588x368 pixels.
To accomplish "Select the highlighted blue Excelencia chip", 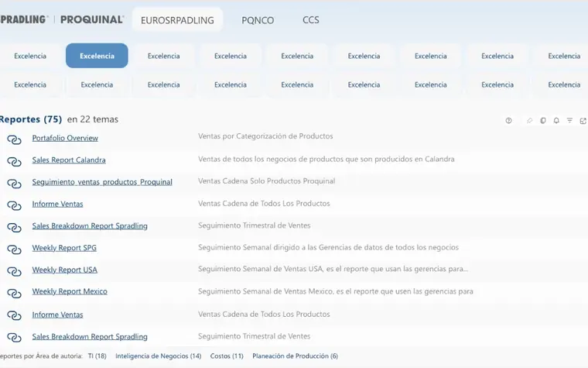I will [97, 56].
